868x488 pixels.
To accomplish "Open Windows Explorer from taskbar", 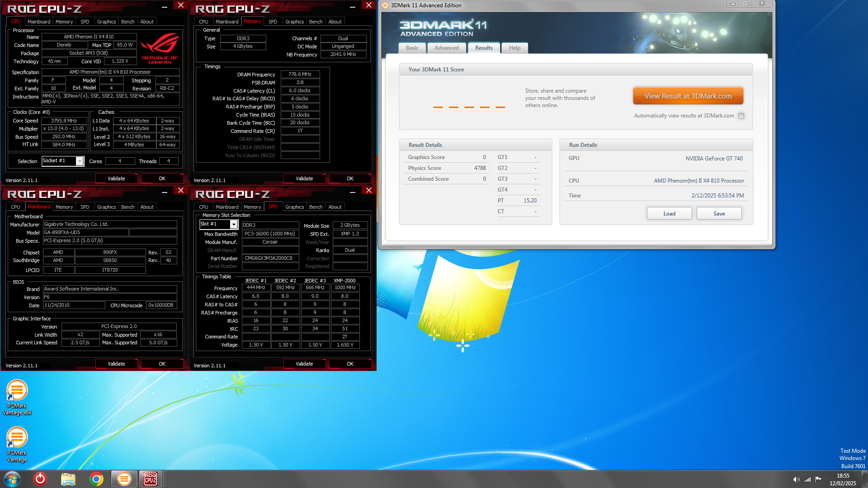I will tap(68, 479).
